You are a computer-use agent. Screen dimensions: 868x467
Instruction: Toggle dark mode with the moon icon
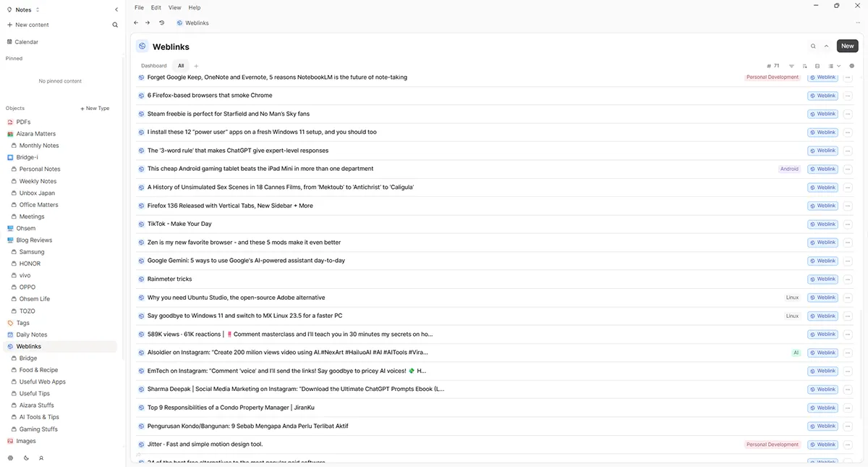(x=26, y=458)
